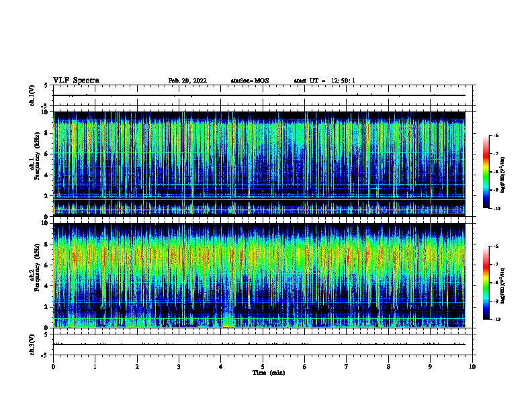Click the upper colorbar log(PSD) unit label
The image size is (532, 411).
[503, 175]
